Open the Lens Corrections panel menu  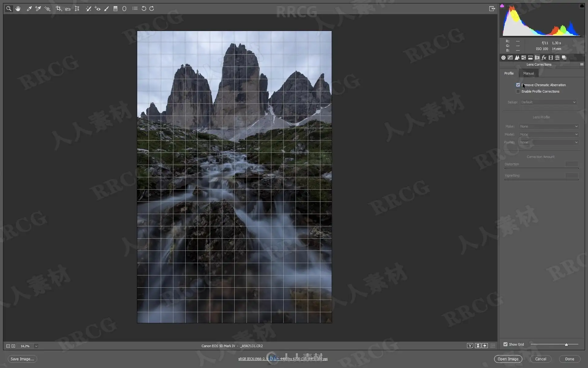point(582,64)
